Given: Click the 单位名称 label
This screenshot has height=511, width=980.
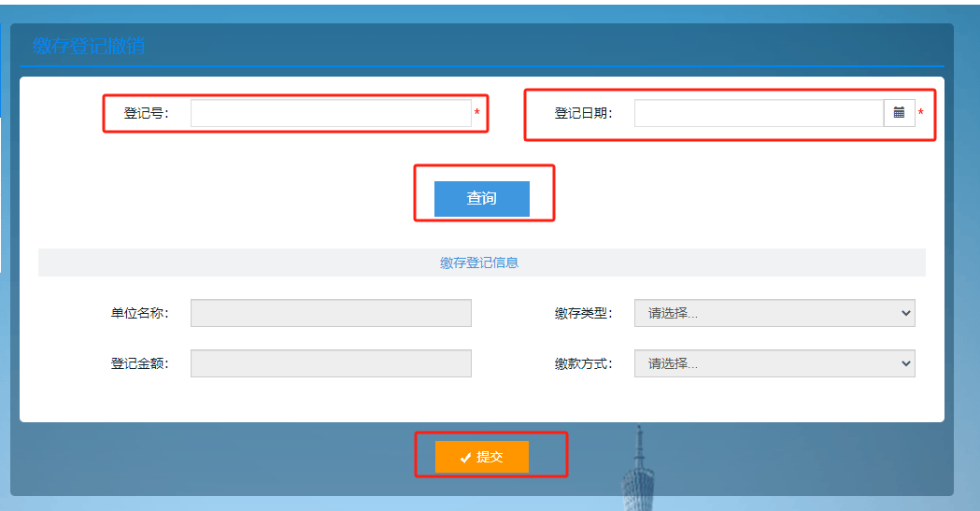Looking at the screenshot, I should click(139, 313).
